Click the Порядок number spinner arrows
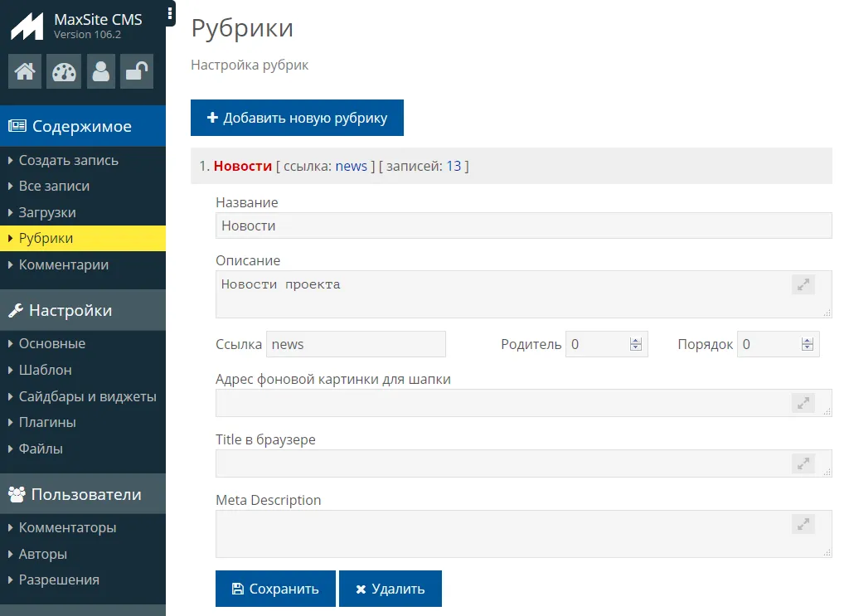Viewport: 849px width, 616px height. (x=807, y=344)
